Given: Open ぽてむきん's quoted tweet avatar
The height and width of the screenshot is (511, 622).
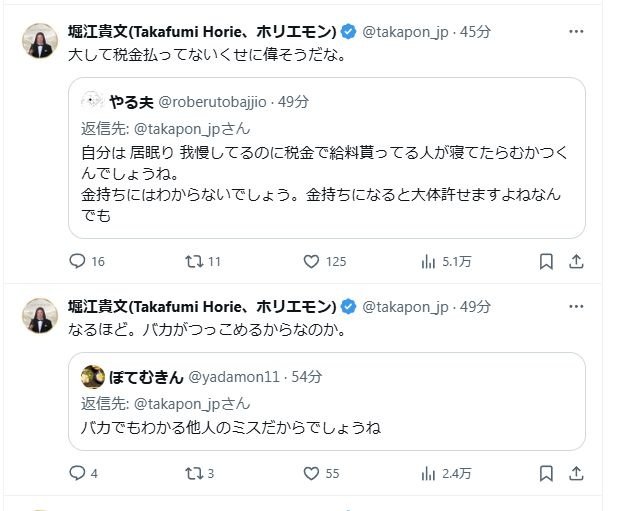Looking at the screenshot, I should pos(93,376).
